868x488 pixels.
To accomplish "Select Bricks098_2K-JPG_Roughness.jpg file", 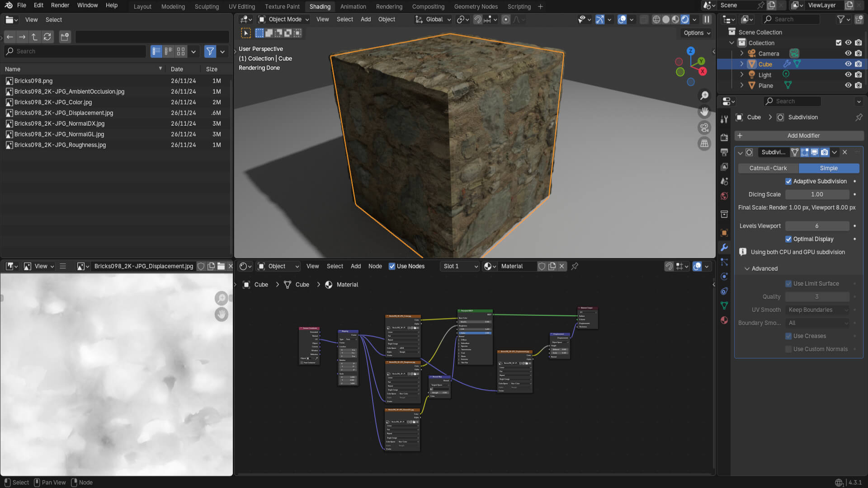I will [60, 145].
